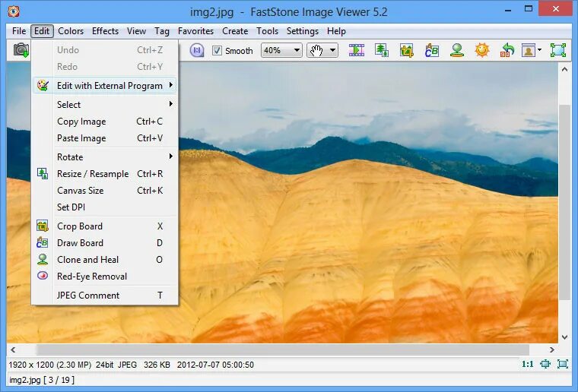Click the '1920 x 1200 (2.30 MP)' status text
The image size is (578, 392).
tap(49, 365)
